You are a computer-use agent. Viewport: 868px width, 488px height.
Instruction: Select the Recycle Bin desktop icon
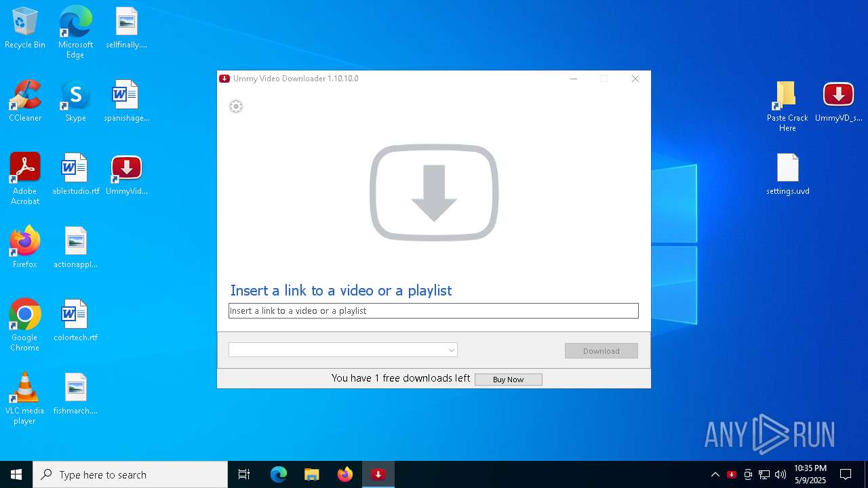(25, 28)
